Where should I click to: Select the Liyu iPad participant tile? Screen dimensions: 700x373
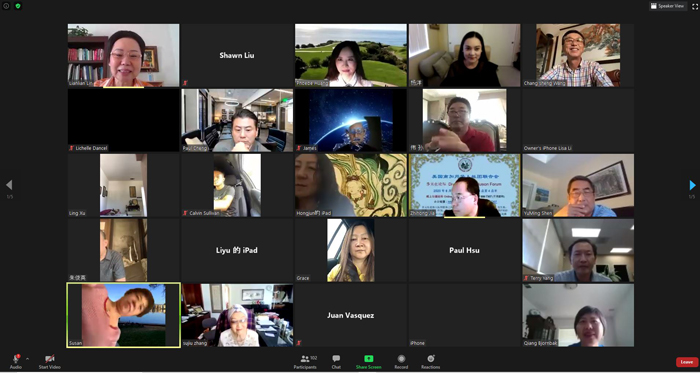click(x=237, y=250)
